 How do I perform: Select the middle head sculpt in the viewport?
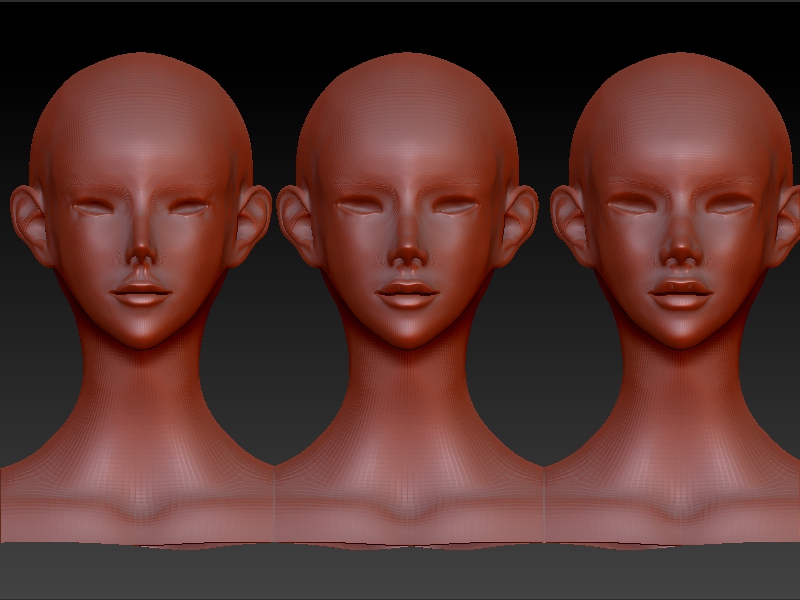pyautogui.click(x=408, y=301)
